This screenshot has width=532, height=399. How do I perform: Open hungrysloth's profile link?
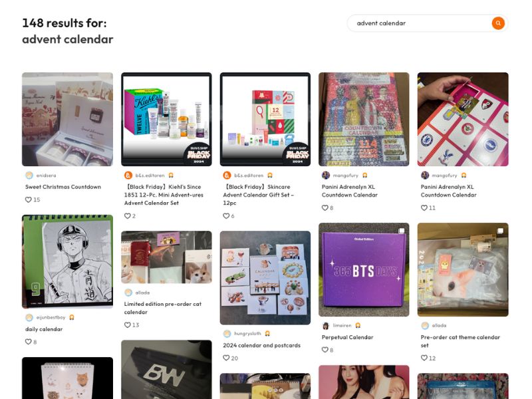coord(247,334)
